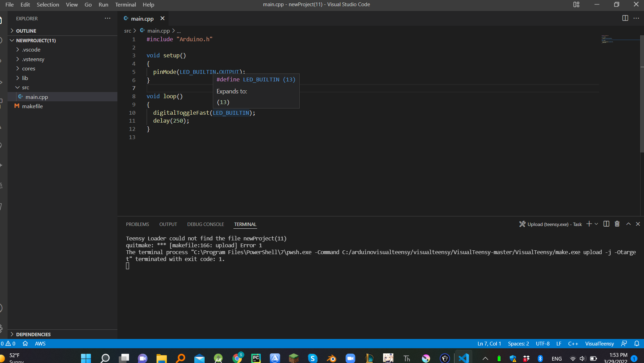The height and width of the screenshot is (363, 644).
Task: Open the accounts icon in status bar
Action: coord(624,343)
